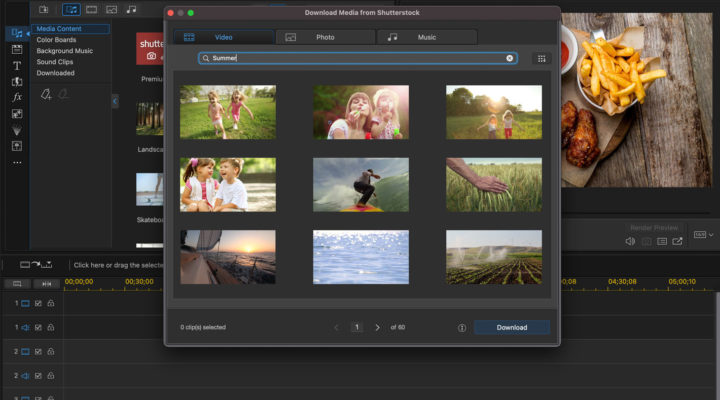Click the 00;30;00 timeline ruler mark
The image size is (720, 400).
[139, 282]
